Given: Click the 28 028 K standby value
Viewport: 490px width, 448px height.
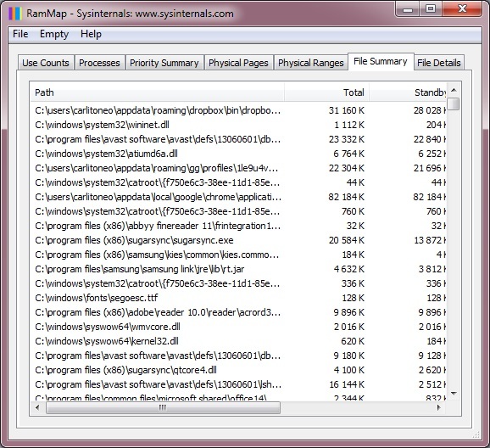Looking at the screenshot, I should point(430,110).
